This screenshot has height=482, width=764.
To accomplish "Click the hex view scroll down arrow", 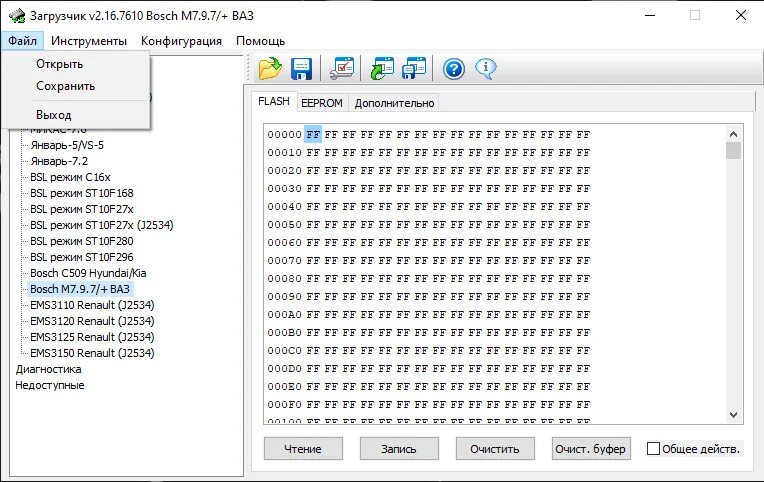I will pyautogui.click(x=733, y=415).
